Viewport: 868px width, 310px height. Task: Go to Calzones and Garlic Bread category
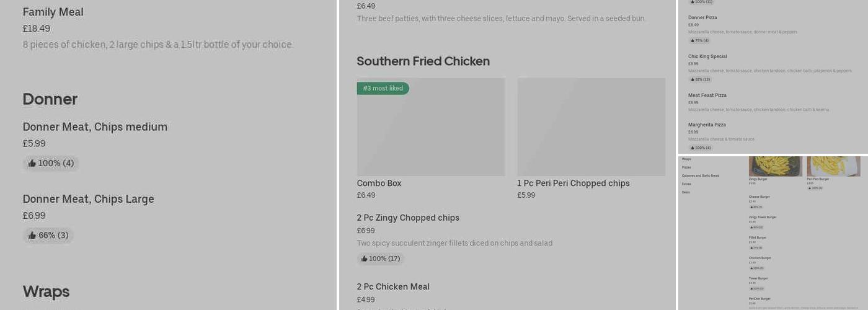click(x=701, y=175)
